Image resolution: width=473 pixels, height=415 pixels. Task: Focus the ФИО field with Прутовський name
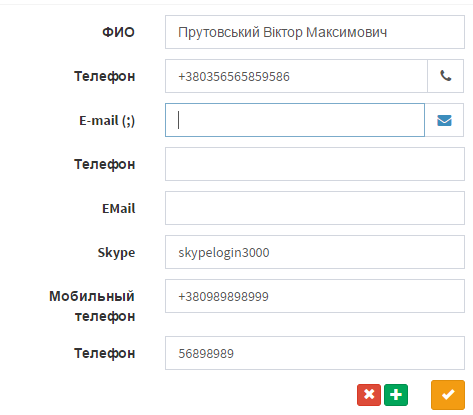click(x=315, y=32)
